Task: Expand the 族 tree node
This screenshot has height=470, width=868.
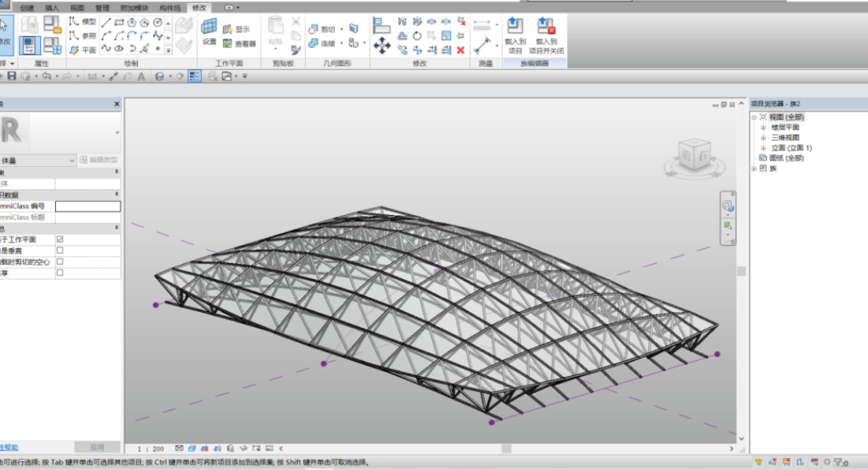Action: 754,168
